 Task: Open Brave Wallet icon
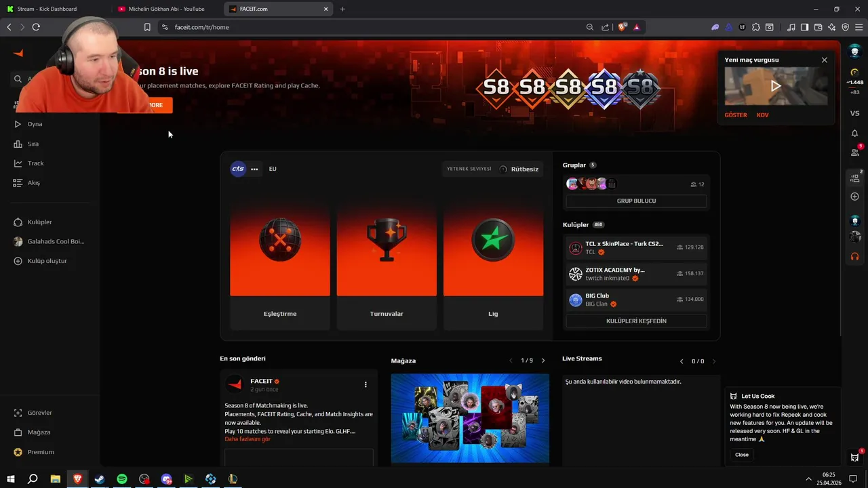click(x=818, y=27)
